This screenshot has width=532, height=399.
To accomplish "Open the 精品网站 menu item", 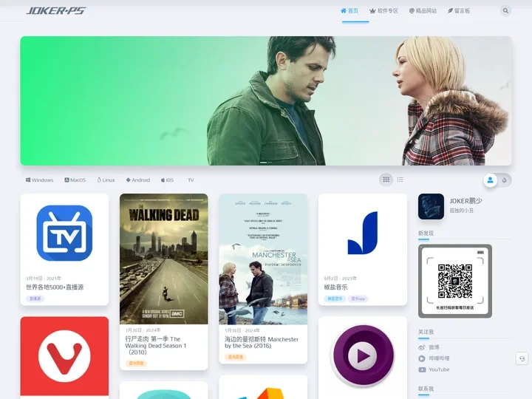I will (423, 11).
